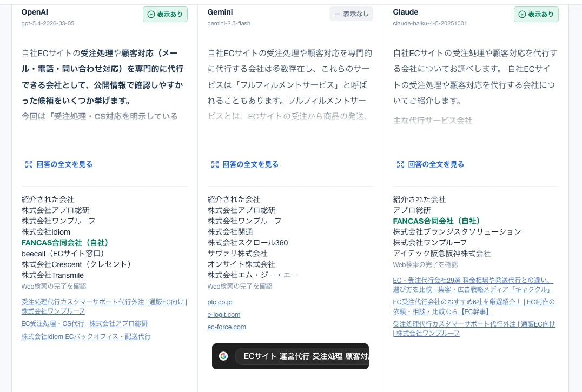Click the expand icon in Claude's 回答の全文を見る
The width and height of the screenshot is (582, 392).
(400, 165)
